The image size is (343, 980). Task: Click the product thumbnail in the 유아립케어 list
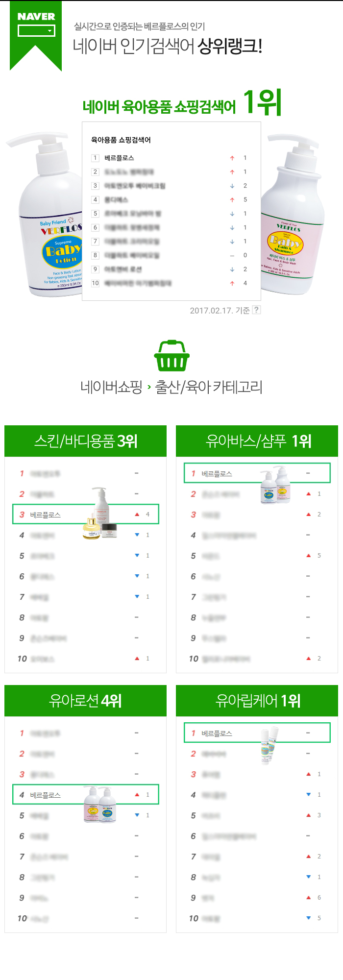pos(269,744)
